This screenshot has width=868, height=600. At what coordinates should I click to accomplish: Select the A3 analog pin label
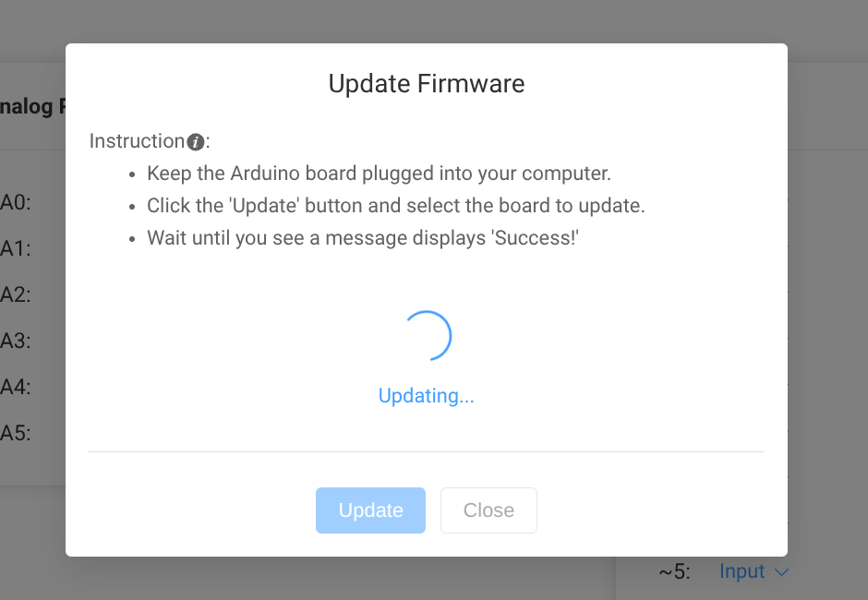click(x=16, y=341)
